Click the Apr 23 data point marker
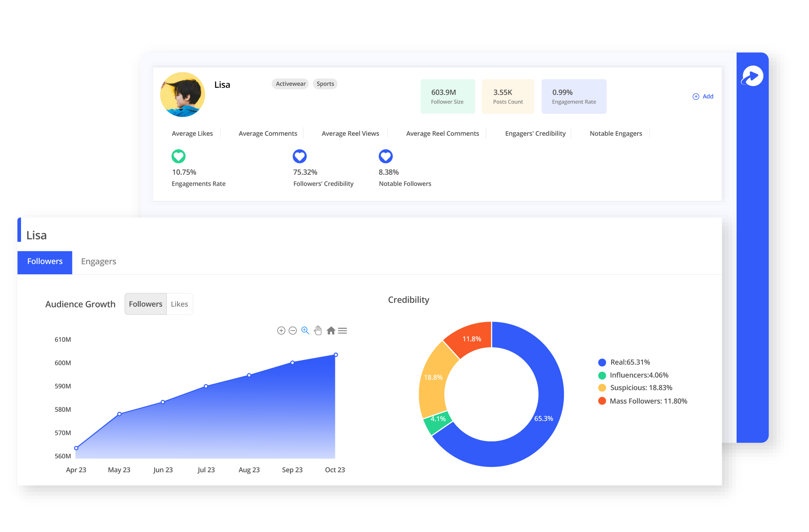This screenshot has height=532, width=809. [x=76, y=448]
